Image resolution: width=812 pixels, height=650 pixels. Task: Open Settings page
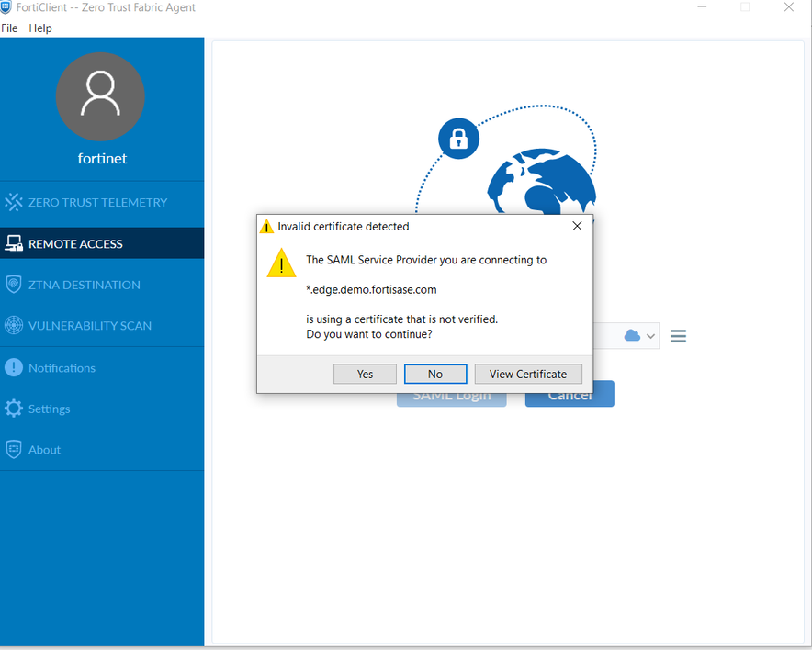(x=102, y=409)
